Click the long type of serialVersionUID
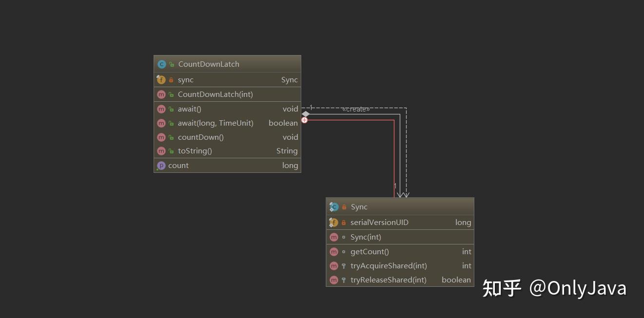 click(463, 223)
